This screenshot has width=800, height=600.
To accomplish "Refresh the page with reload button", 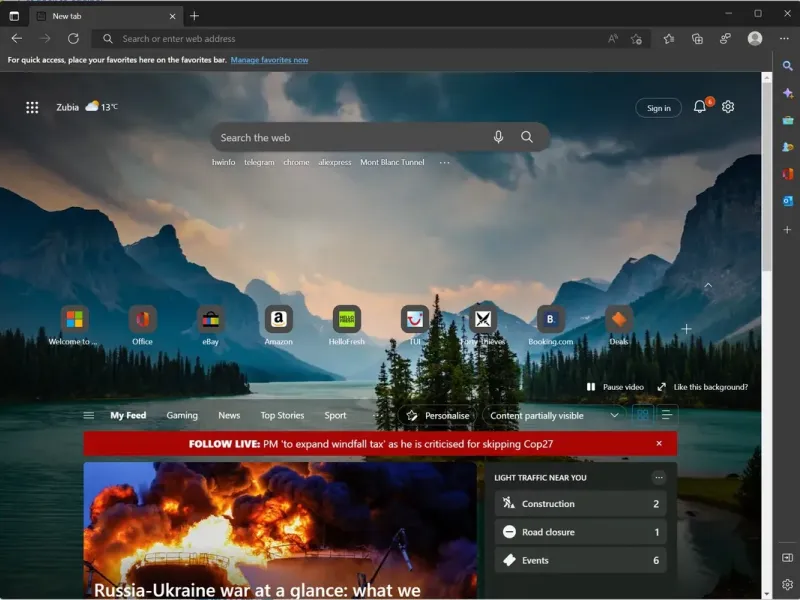I will (73, 39).
